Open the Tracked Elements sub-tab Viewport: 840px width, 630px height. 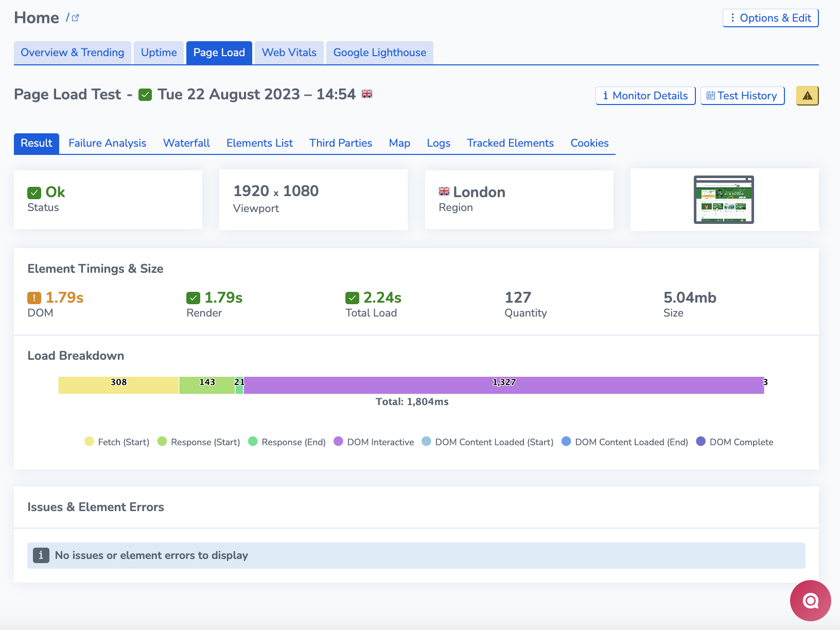(x=511, y=143)
